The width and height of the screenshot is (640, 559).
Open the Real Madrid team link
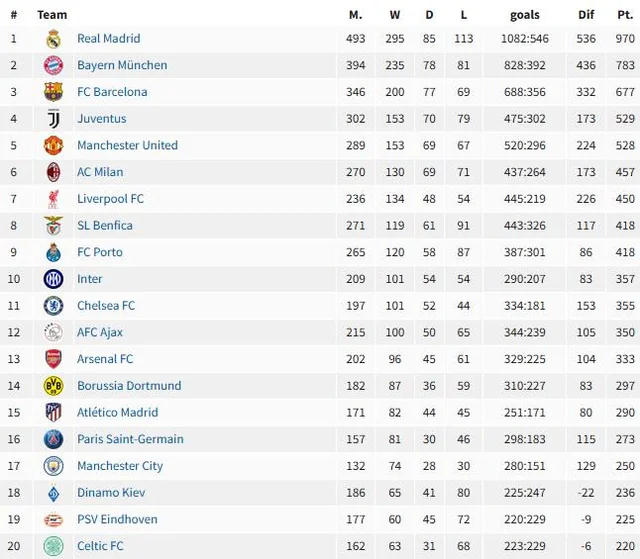[108, 39]
